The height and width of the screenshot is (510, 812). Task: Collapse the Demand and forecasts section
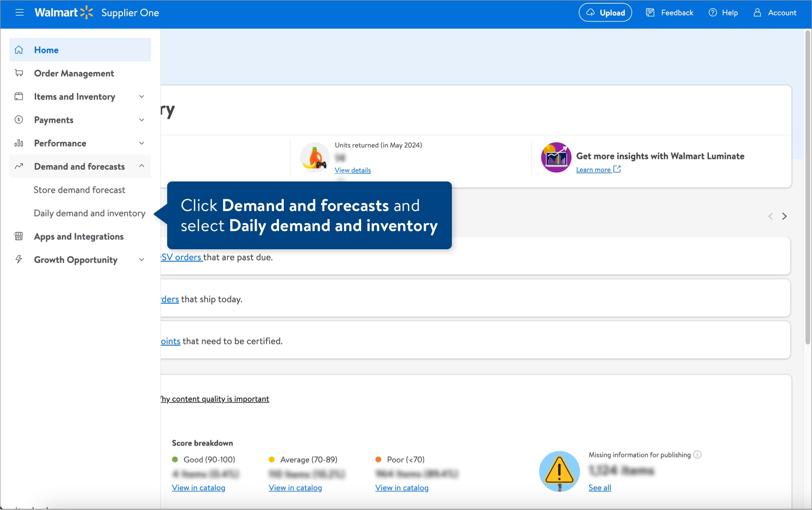click(141, 166)
